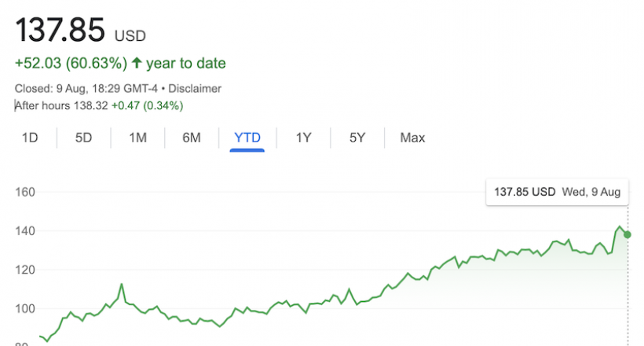
Task: Click the green endpoint dot on chart
Action: click(x=628, y=234)
